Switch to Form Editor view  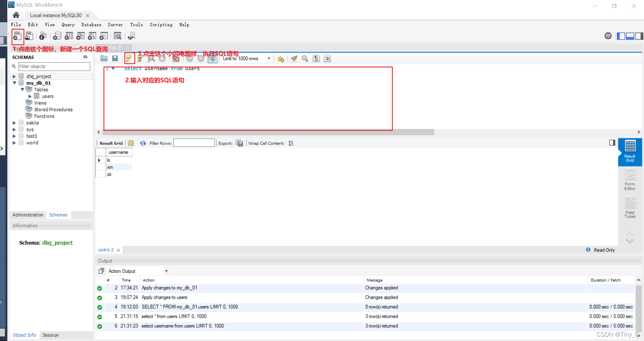tap(630, 179)
